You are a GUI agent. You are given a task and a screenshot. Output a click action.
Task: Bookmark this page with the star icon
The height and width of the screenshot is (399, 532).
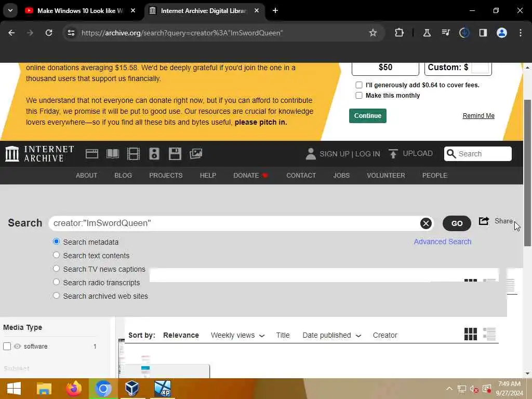(x=373, y=33)
